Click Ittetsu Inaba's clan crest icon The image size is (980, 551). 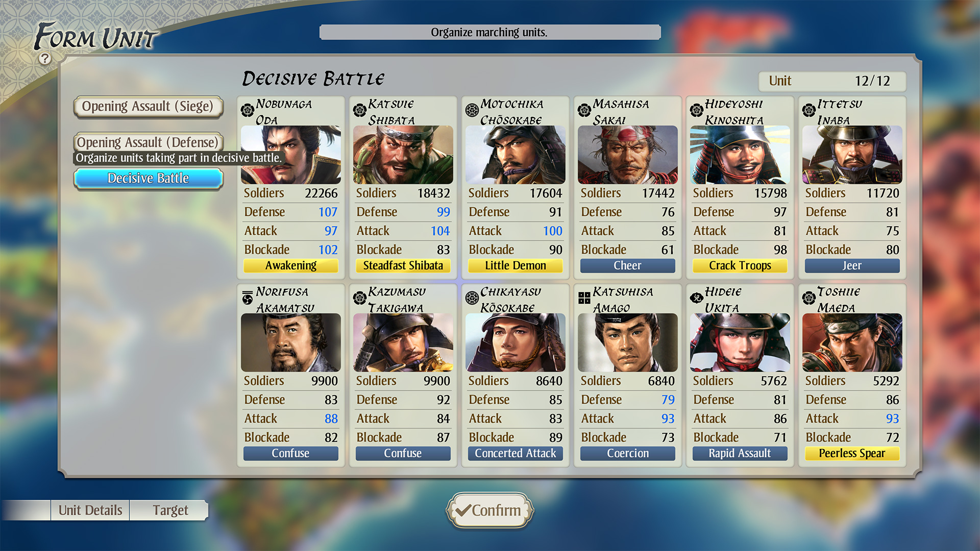click(809, 110)
